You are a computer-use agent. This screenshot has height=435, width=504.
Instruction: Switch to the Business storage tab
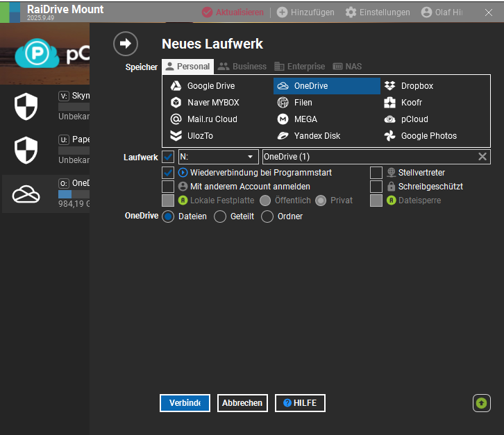[242, 67]
